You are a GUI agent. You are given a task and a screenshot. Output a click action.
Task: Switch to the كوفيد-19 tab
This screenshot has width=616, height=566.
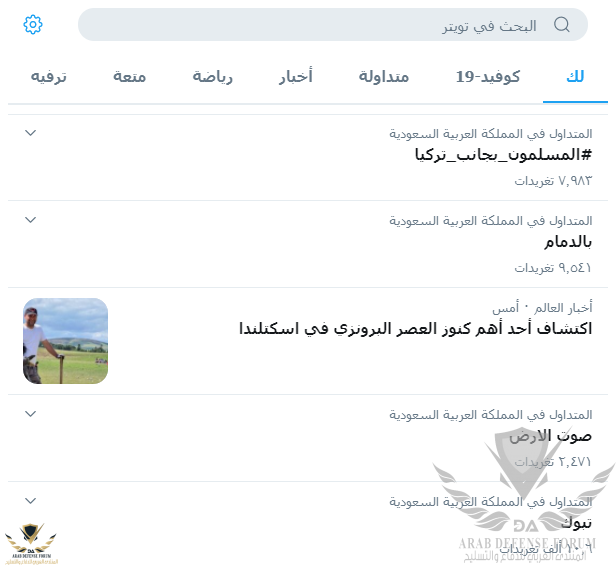coord(488,77)
